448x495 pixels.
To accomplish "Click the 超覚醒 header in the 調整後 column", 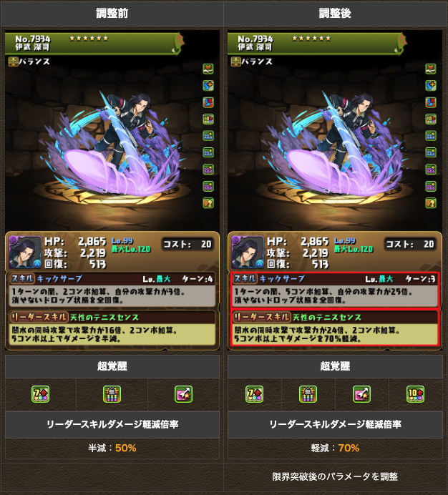I will 335,366.
